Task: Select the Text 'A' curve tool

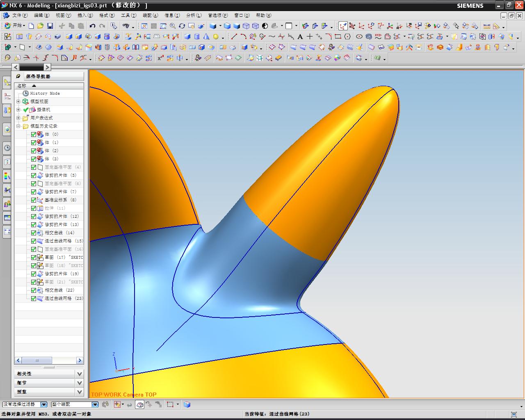Action: point(300,37)
